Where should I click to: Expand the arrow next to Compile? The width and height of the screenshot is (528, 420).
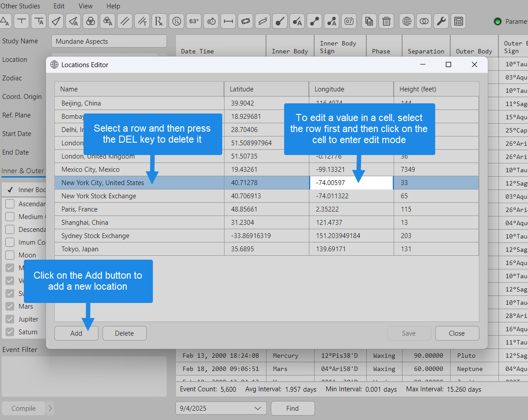click(x=50, y=409)
